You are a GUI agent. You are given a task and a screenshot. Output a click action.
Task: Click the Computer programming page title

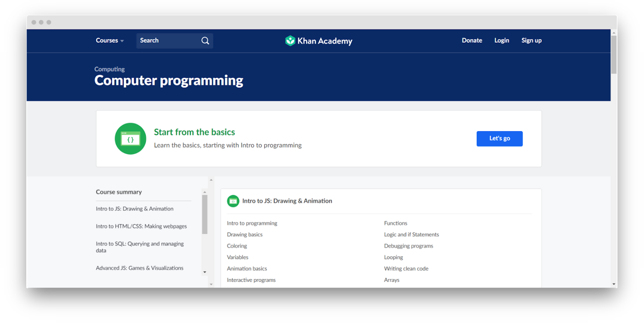click(x=169, y=81)
